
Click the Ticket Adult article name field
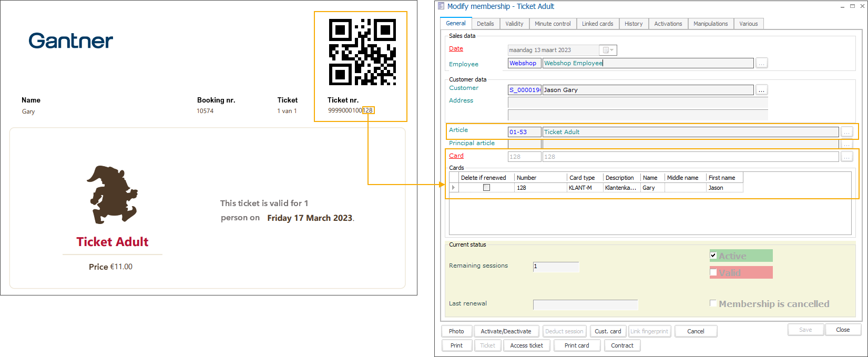(x=690, y=132)
